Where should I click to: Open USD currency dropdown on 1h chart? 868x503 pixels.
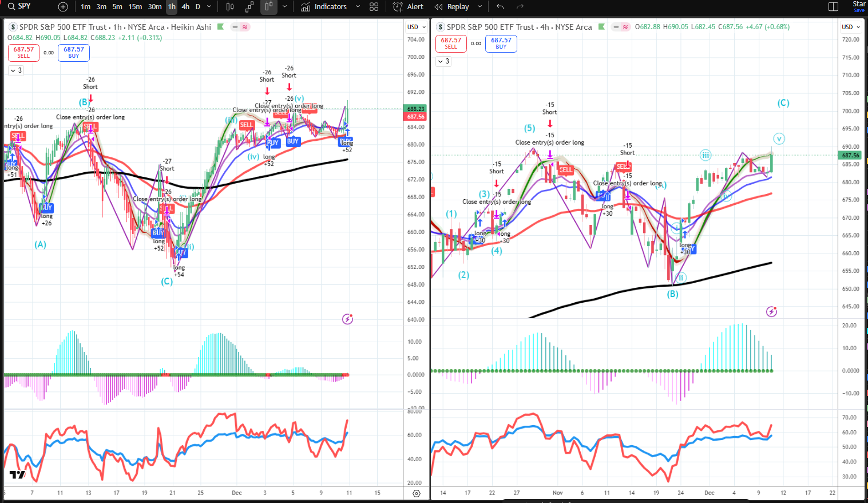point(417,27)
